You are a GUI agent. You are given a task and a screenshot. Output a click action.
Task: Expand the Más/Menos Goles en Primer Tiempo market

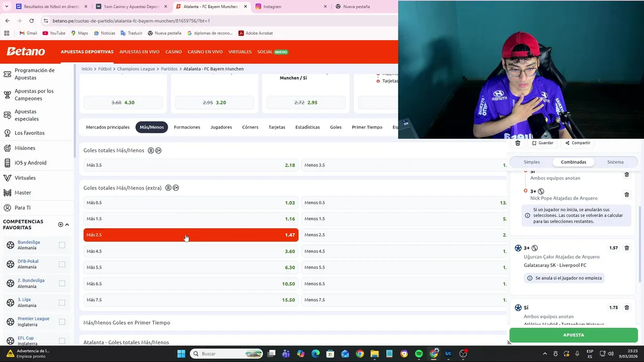[127, 323]
